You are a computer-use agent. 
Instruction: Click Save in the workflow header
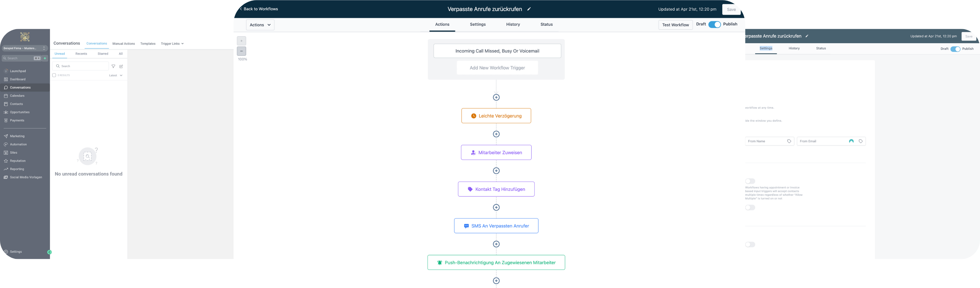(x=731, y=10)
